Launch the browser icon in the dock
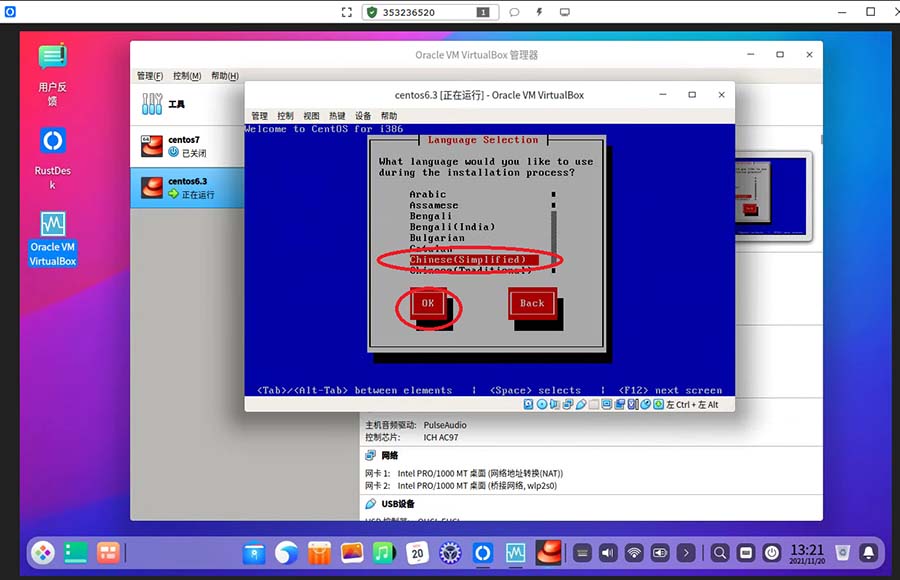Image resolution: width=900 pixels, height=580 pixels. coord(286,553)
